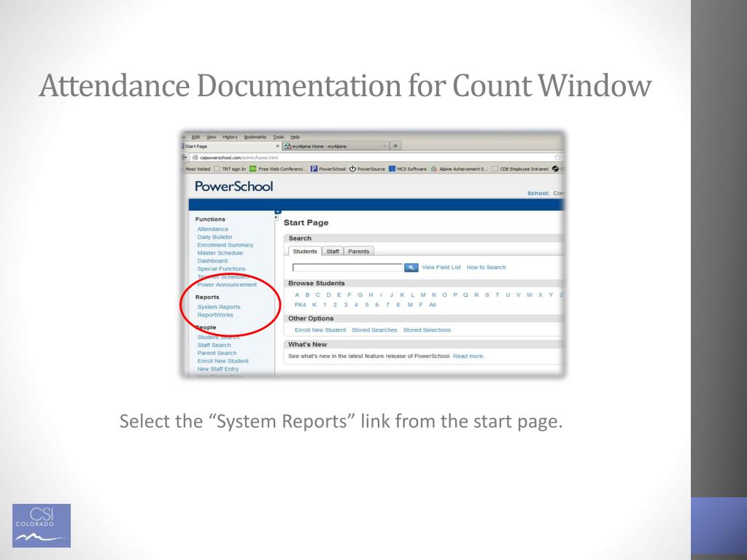Open the Special Functions link
This screenshot has width=747, height=560.
point(222,268)
